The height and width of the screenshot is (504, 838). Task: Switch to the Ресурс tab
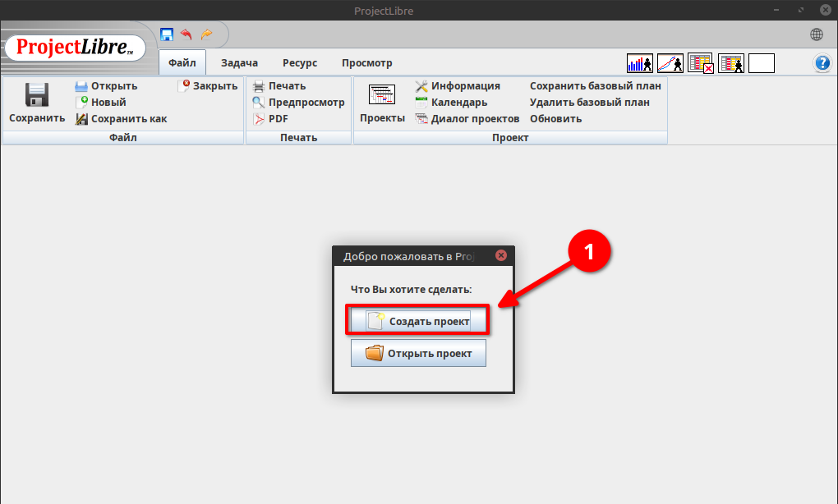(300, 62)
